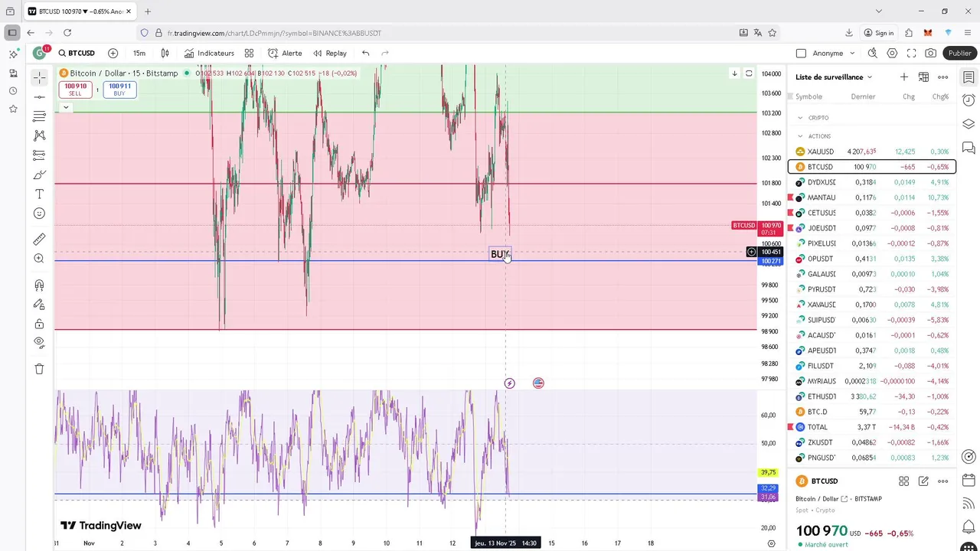The width and height of the screenshot is (980, 551).
Task: Open the chart patterns tool
Action: coord(39,135)
